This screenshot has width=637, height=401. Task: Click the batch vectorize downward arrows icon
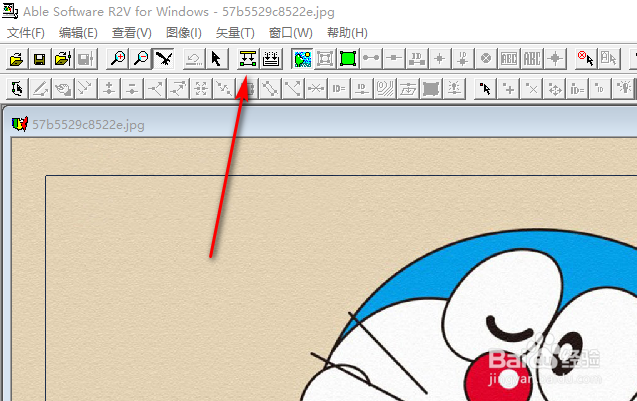(x=271, y=59)
